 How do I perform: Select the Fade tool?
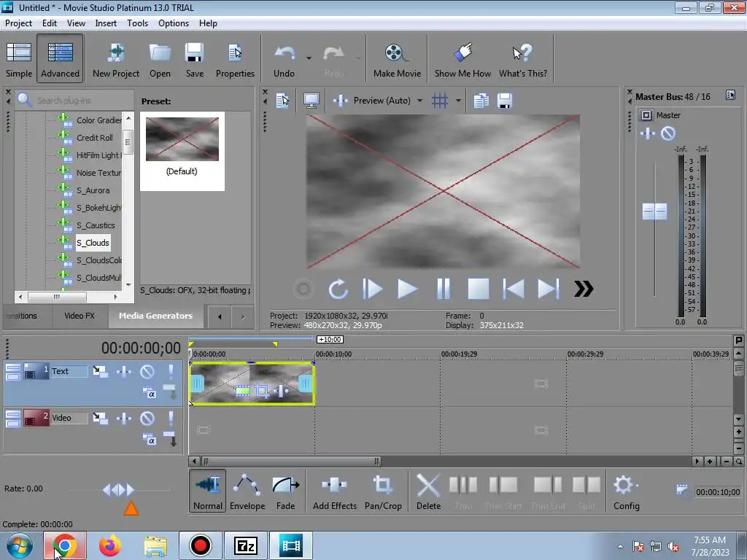coord(286,491)
